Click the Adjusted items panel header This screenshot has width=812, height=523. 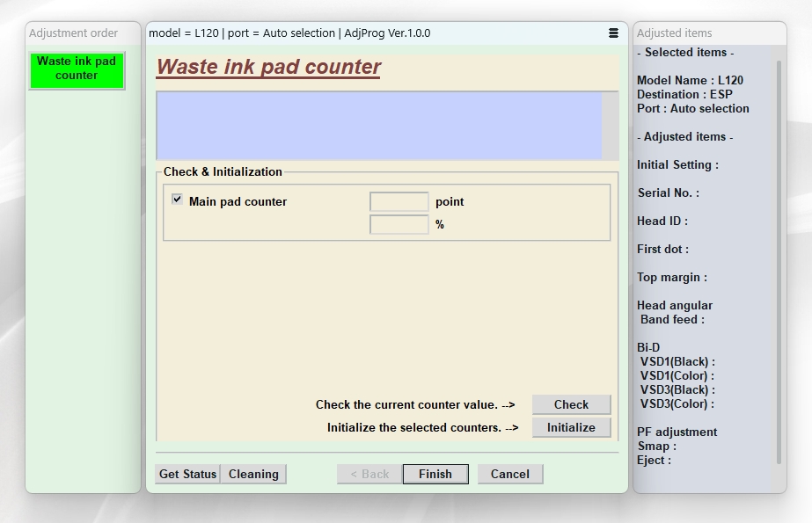(674, 33)
